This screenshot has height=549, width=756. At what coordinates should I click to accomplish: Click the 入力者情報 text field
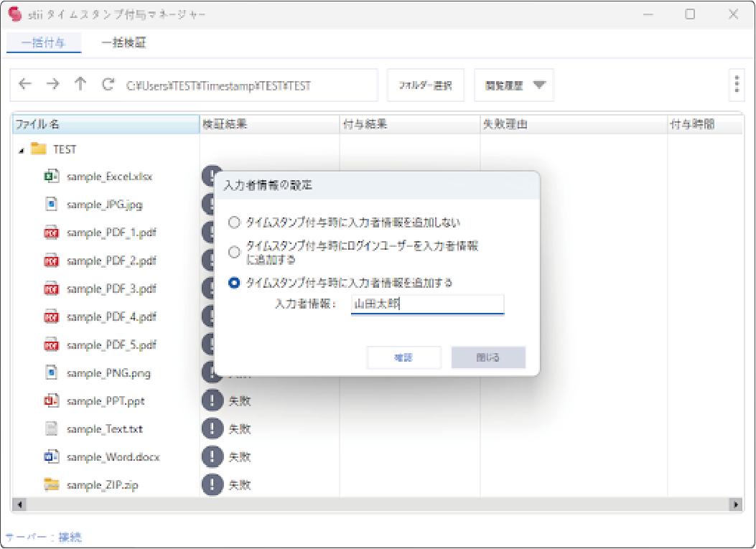point(427,304)
